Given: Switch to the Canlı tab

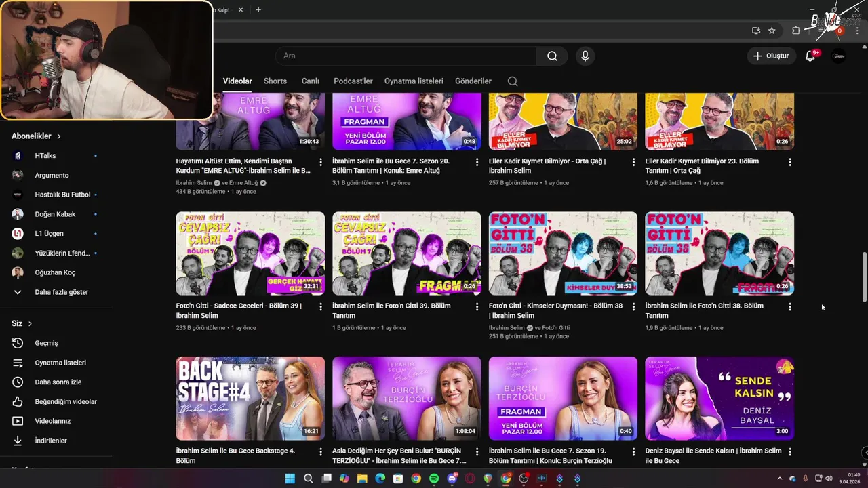Looking at the screenshot, I should tap(311, 81).
